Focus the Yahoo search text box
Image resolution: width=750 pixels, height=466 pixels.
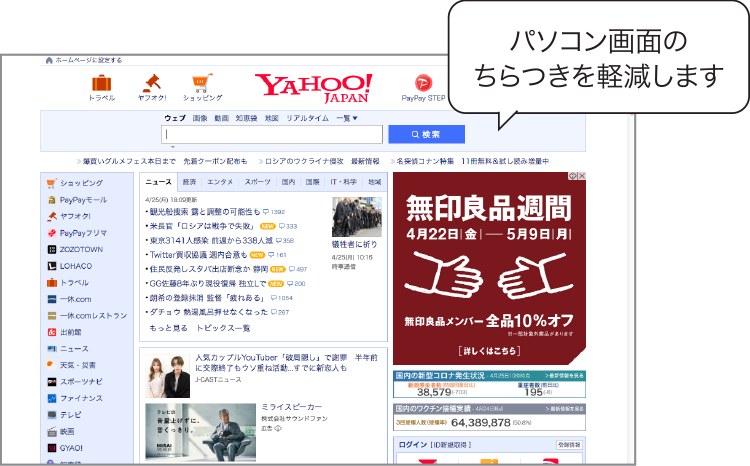coord(272,134)
